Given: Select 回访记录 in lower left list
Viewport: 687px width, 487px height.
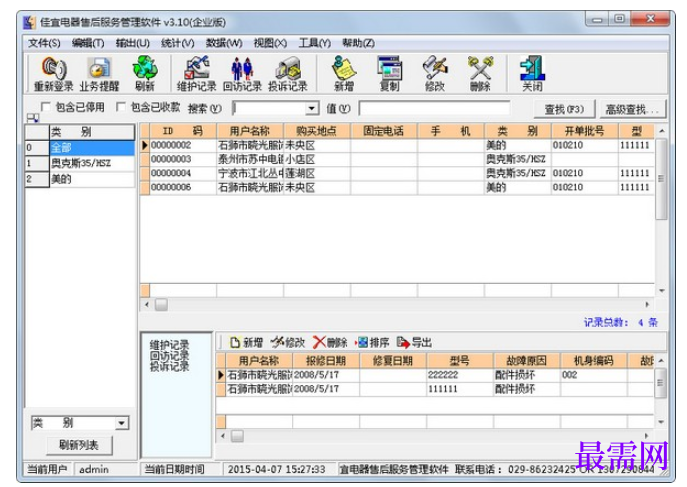Looking at the screenshot, I should [169, 355].
